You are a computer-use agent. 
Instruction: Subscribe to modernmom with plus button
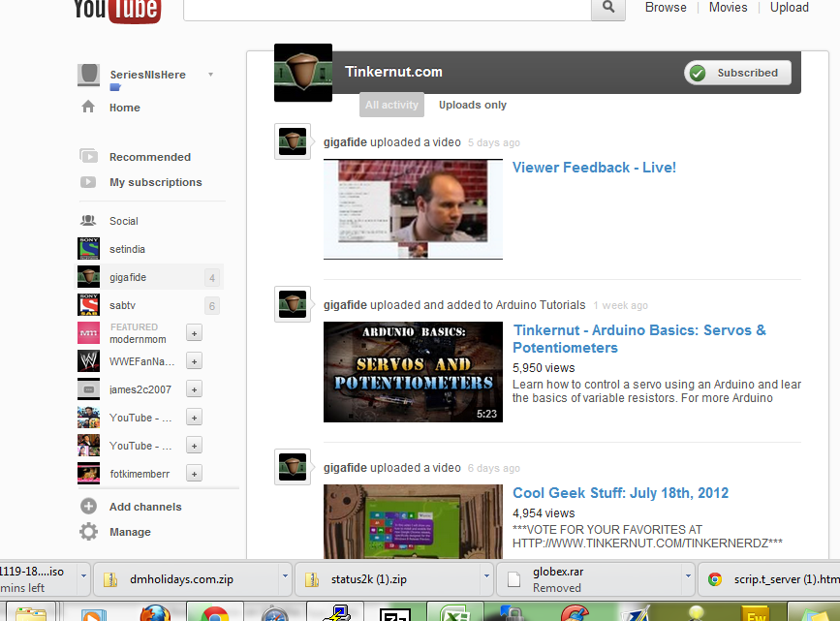tap(194, 332)
